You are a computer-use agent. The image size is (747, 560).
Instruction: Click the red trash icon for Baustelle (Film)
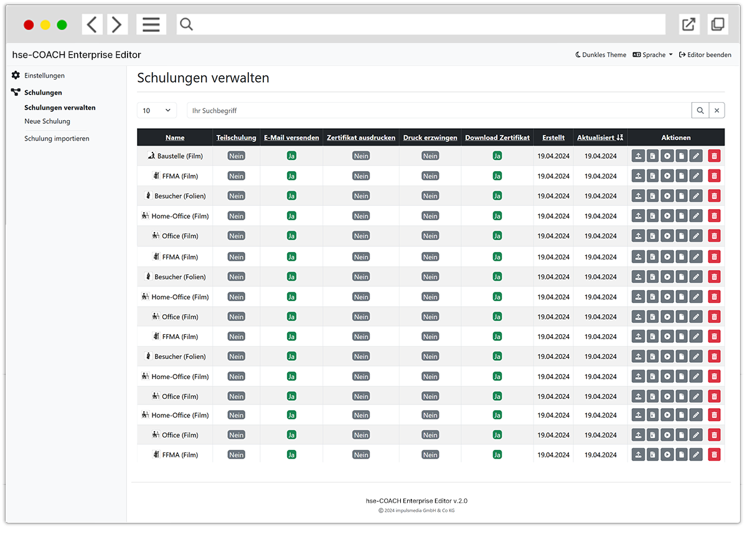click(714, 156)
